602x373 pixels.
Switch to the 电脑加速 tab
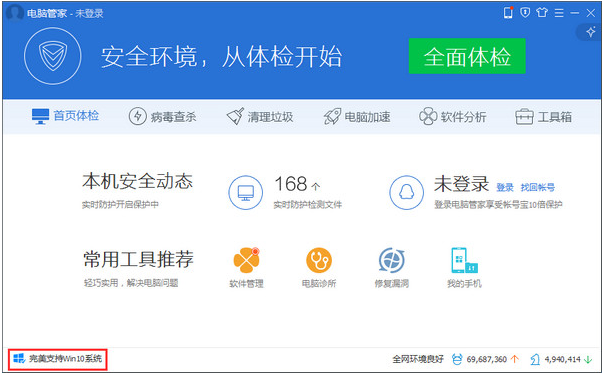357,116
